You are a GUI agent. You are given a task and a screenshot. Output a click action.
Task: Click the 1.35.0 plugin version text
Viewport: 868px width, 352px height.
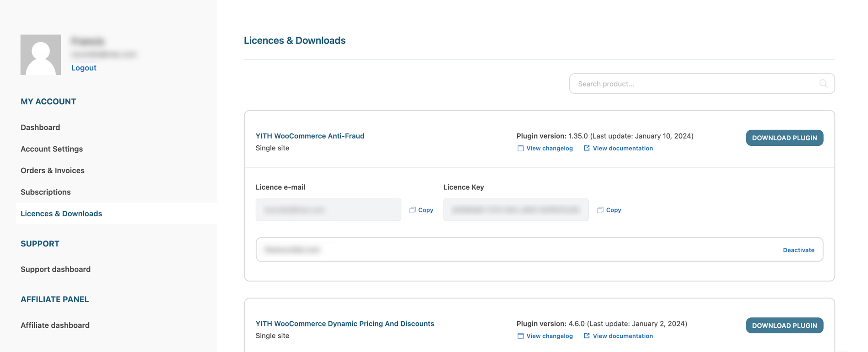[578, 136]
